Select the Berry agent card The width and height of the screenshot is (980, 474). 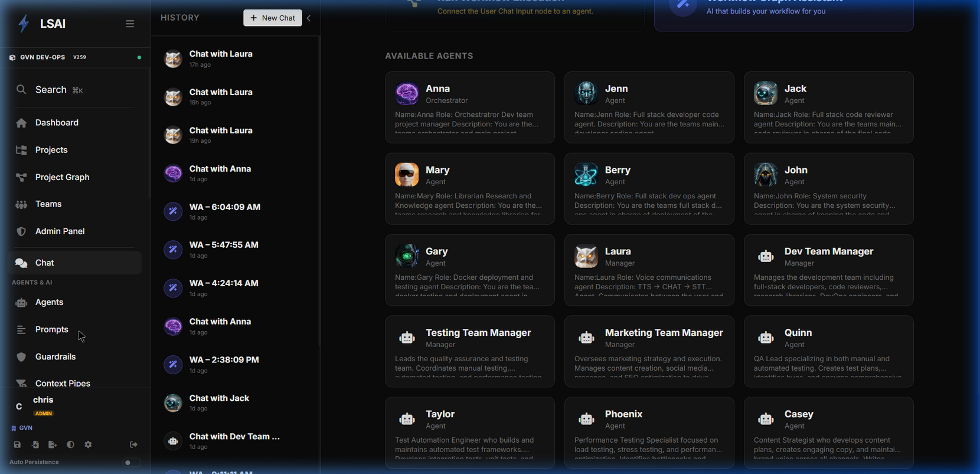point(649,189)
